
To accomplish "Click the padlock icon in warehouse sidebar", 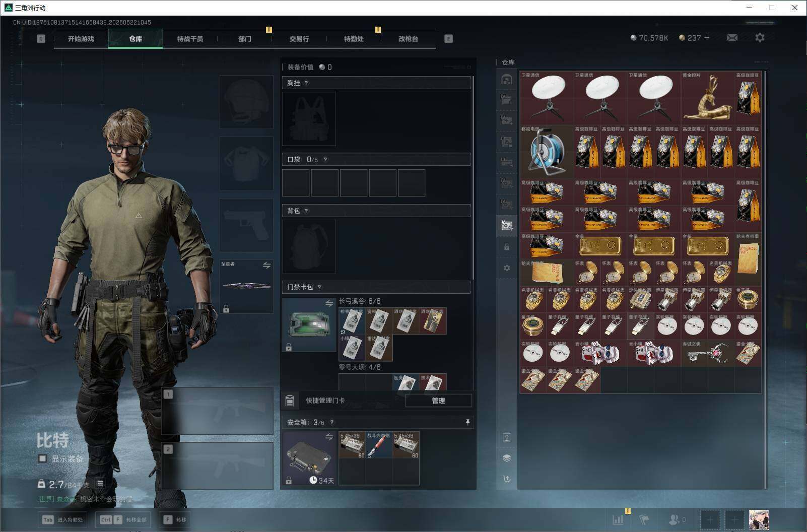I will [x=507, y=247].
